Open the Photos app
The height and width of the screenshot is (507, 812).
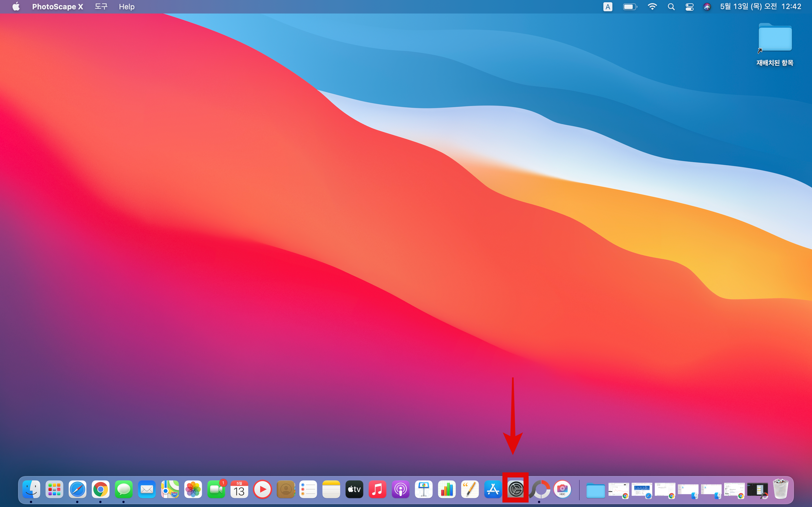tap(193, 489)
